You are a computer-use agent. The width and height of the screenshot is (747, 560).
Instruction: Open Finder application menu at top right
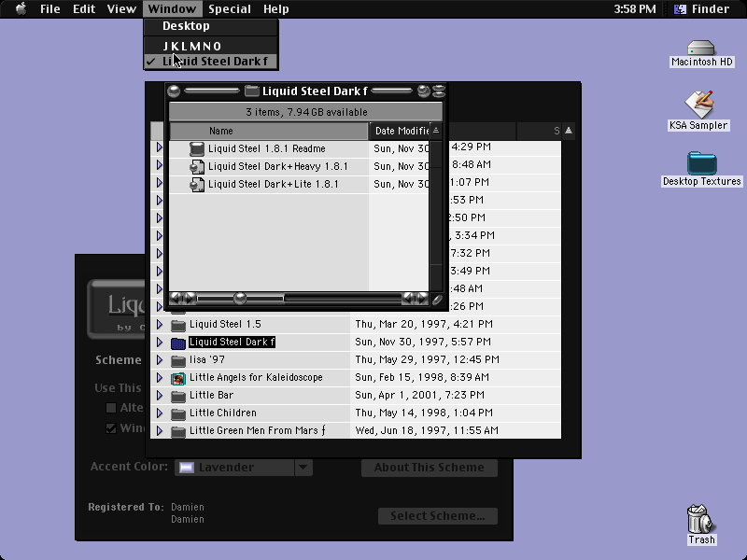coord(702,9)
